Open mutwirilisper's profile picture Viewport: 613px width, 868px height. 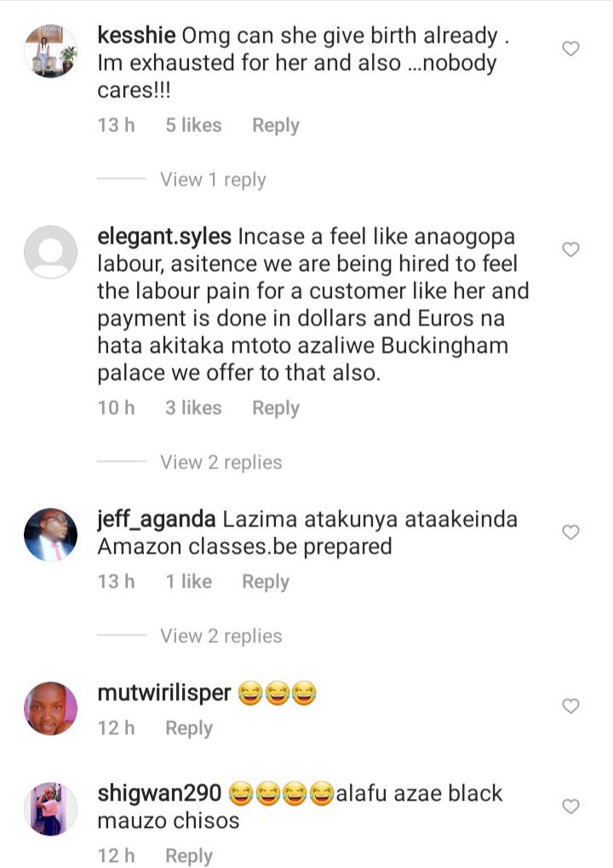tap(50, 708)
